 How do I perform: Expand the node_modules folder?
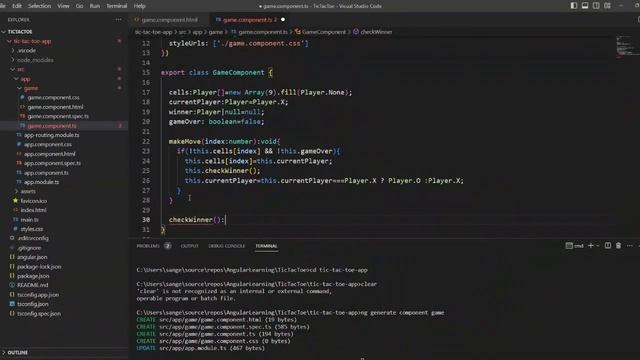click(x=13, y=60)
